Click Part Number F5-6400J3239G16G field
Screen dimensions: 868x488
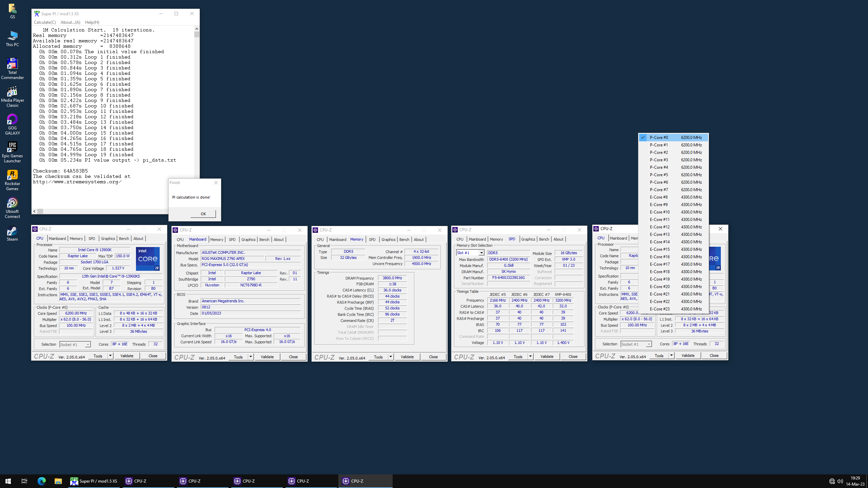coord(508,278)
